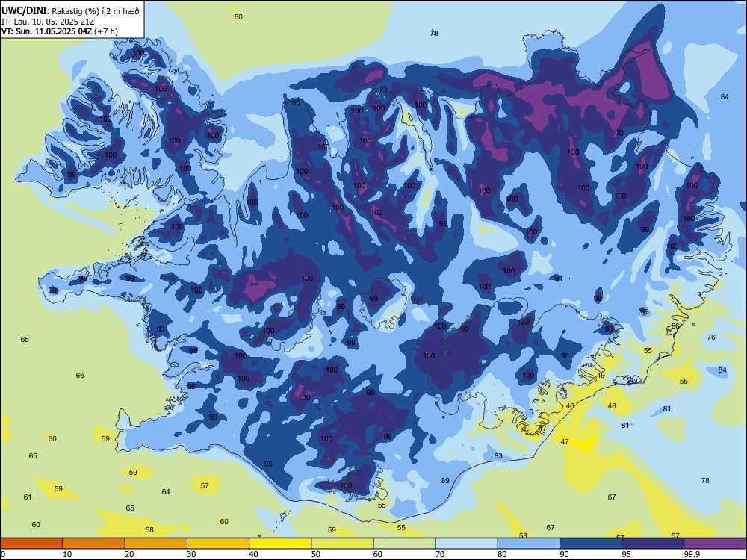
Task: Click the humidity value 46 near the southeast coast
Action: coord(570,406)
